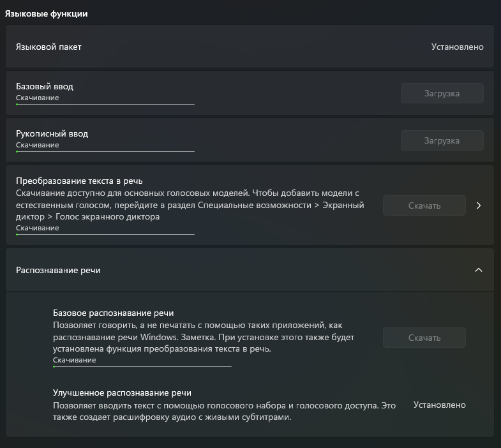The height and width of the screenshot is (448, 501).
Task: Click Скачать for Базовое распознавание речи
Action: point(424,338)
